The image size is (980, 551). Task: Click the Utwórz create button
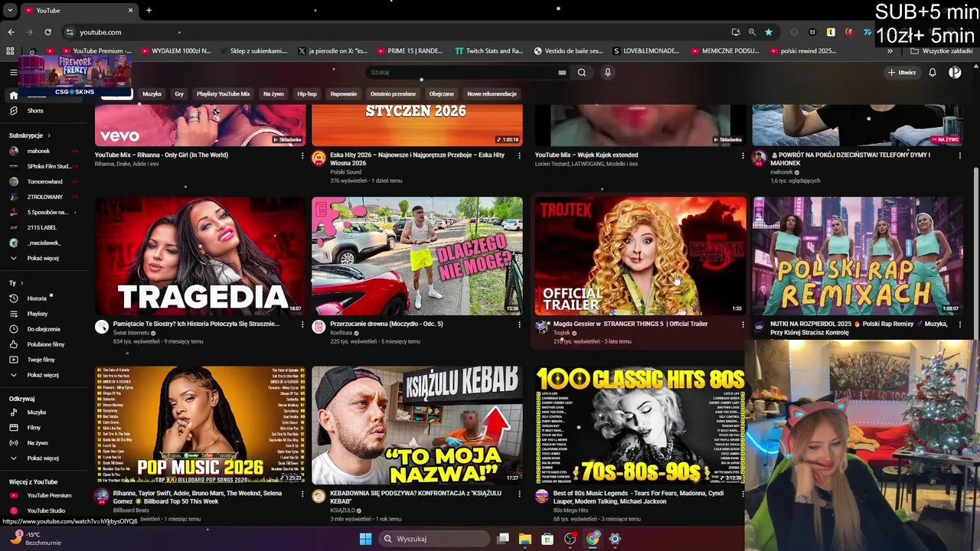click(902, 73)
